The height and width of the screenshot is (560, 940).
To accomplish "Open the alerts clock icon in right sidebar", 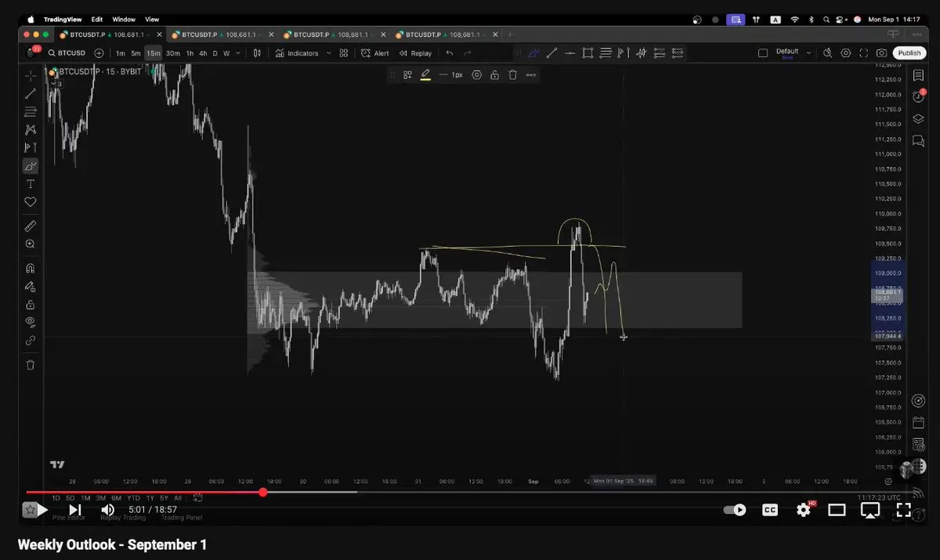I will (x=918, y=97).
